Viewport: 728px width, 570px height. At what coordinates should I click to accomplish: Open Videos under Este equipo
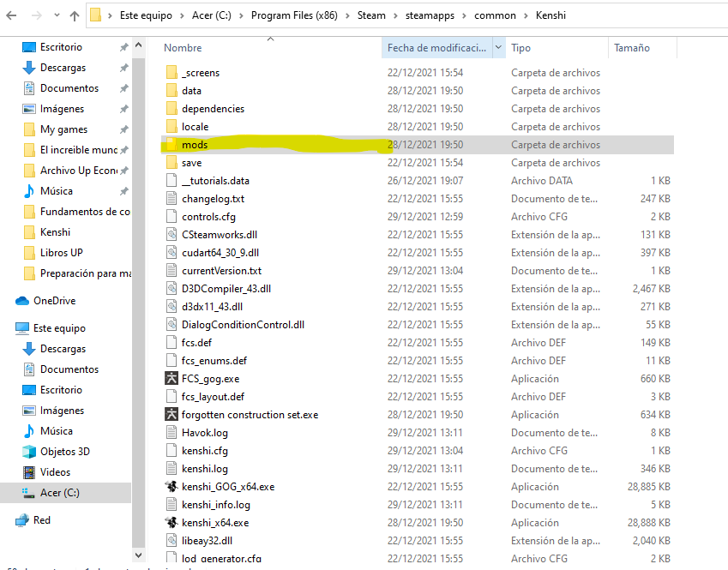pos(55,472)
